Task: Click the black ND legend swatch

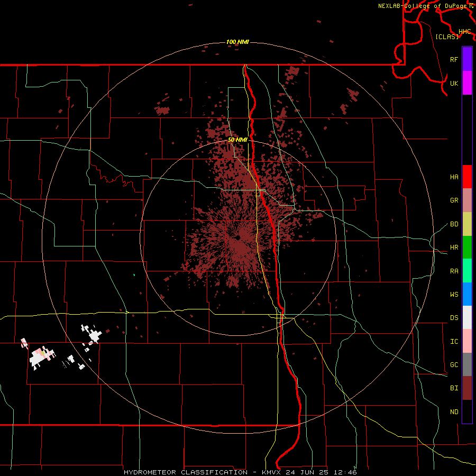Action: [467, 411]
